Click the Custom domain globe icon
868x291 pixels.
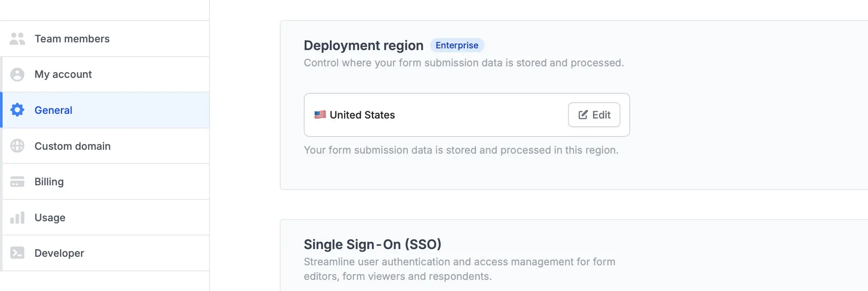pyautogui.click(x=17, y=146)
